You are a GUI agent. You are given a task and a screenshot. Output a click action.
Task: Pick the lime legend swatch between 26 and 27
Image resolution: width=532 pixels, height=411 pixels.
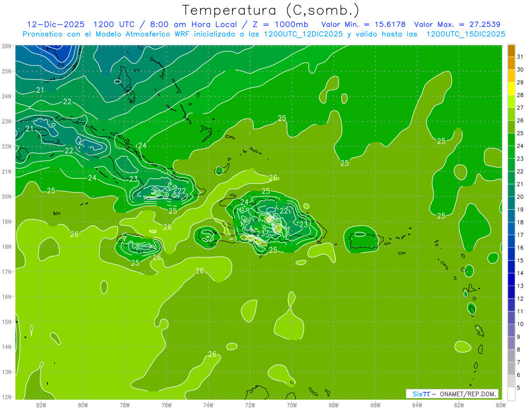coord(511,114)
